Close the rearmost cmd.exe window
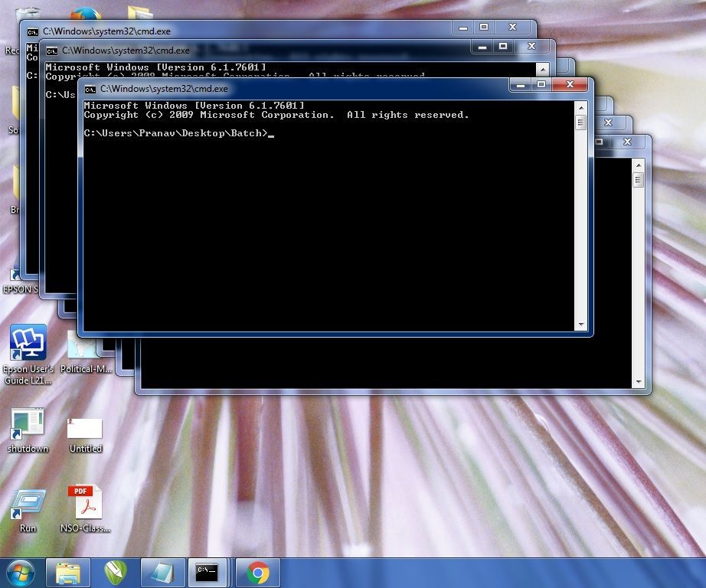This screenshot has width=706, height=588. pyautogui.click(x=512, y=27)
